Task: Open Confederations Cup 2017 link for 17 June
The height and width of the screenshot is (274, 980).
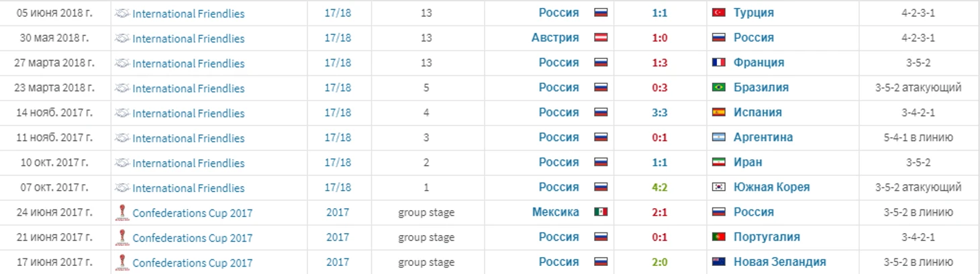Action: [192, 263]
